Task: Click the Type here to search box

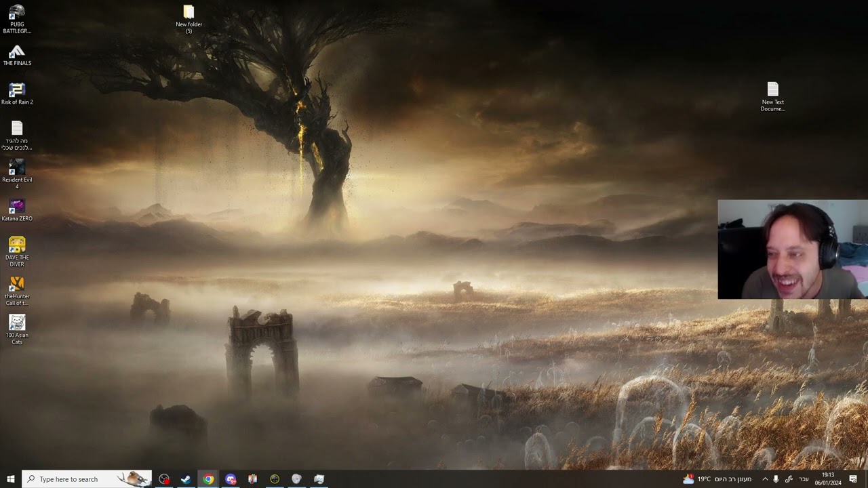Action: 87,479
